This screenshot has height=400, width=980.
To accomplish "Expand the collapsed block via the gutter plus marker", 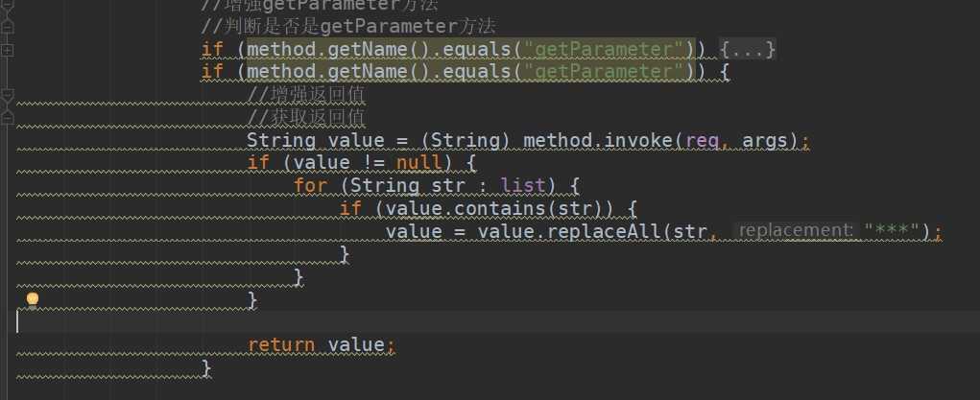I will (8, 48).
